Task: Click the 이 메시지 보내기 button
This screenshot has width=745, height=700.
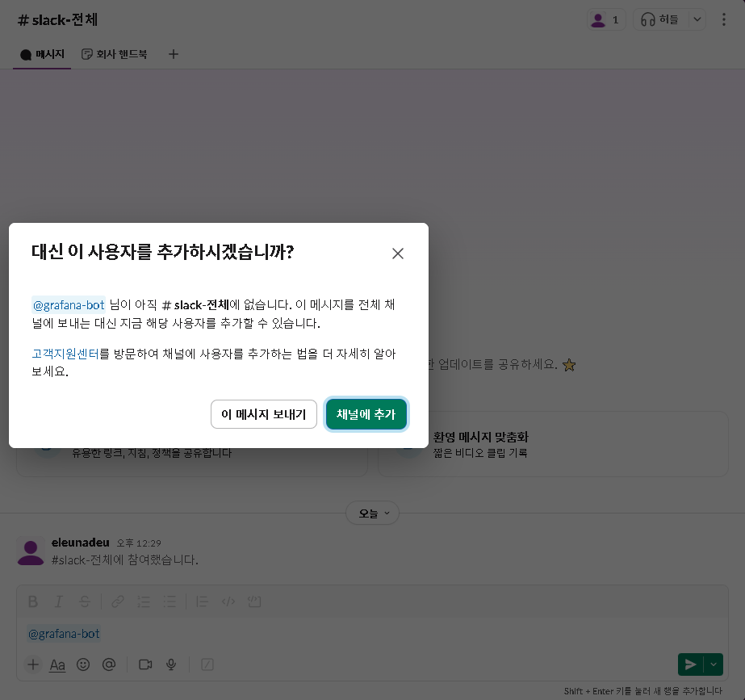Action: [x=264, y=414]
